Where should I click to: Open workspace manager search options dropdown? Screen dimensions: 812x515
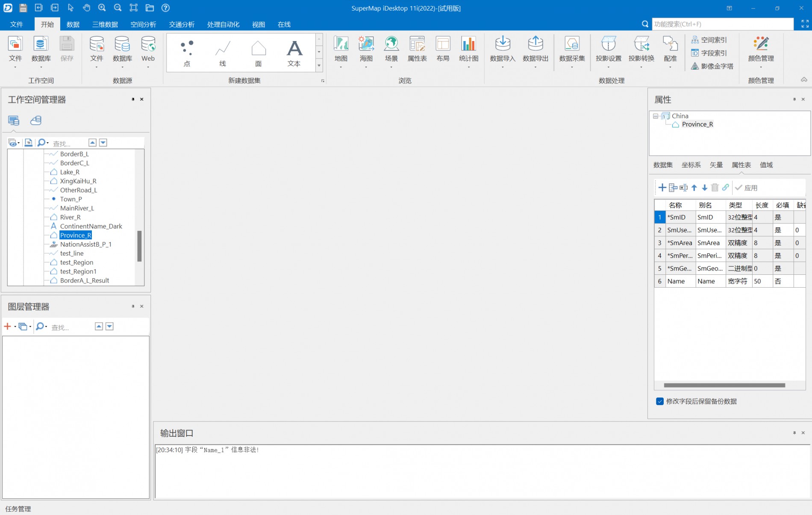tap(47, 143)
